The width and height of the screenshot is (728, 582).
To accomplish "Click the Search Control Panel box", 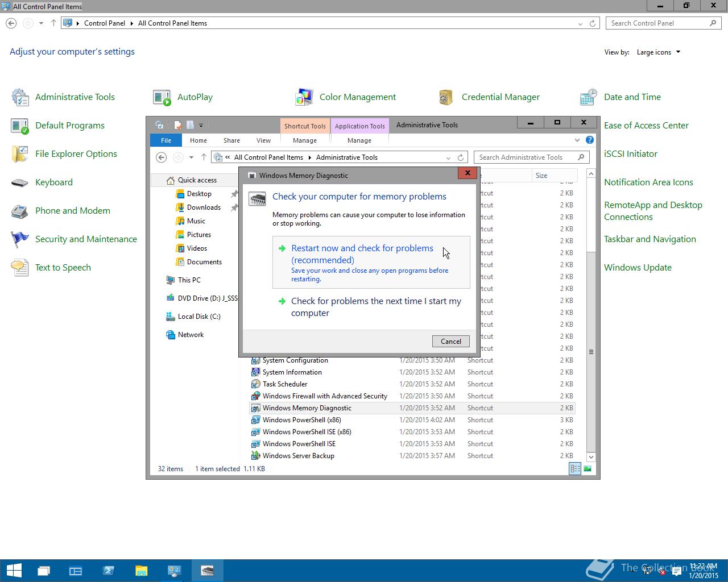I will (x=663, y=23).
